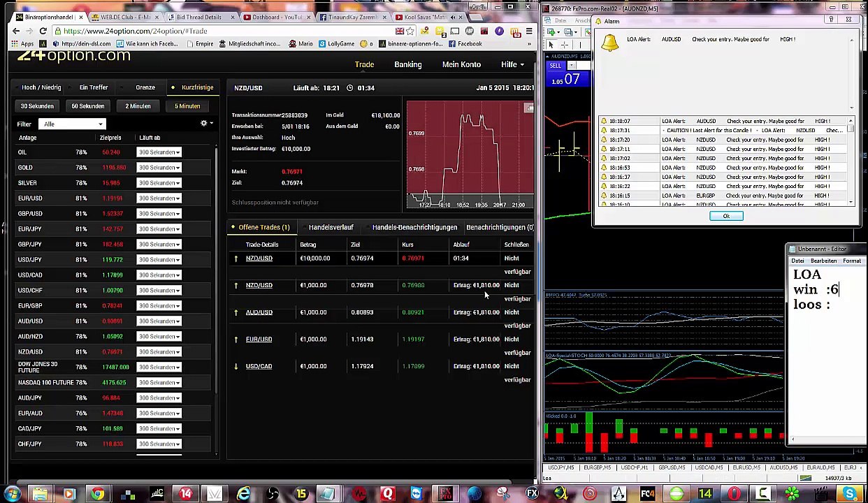This screenshot has width=868, height=503.
Task: Open the EUR/USD expiry dropdown
Action: click(x=159, y=198)
